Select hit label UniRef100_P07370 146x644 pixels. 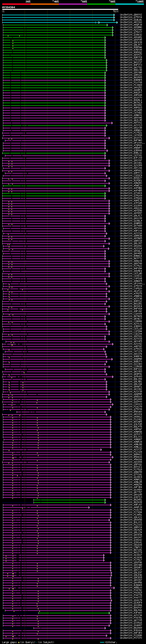coord(131,638)
